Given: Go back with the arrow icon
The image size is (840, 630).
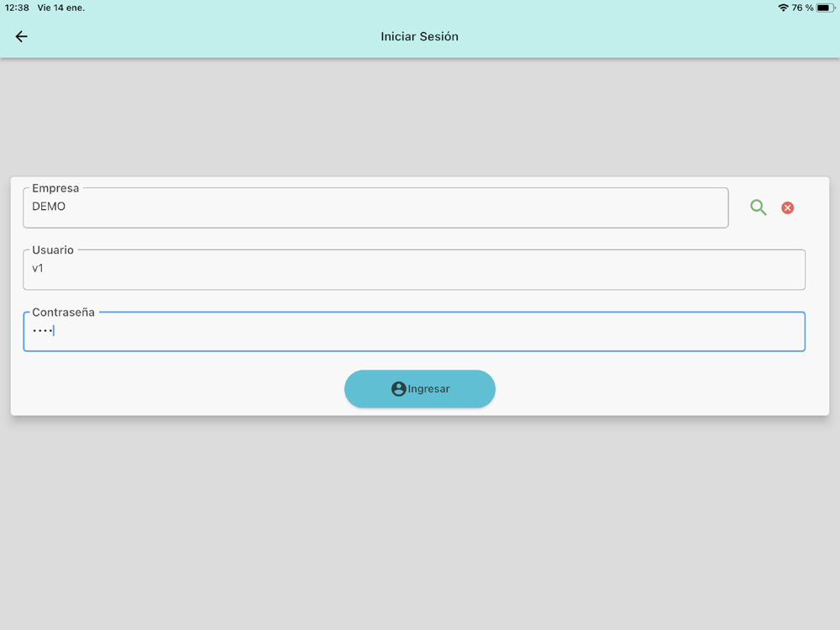Looking at the screenshot, I should (x=22, y=36).
